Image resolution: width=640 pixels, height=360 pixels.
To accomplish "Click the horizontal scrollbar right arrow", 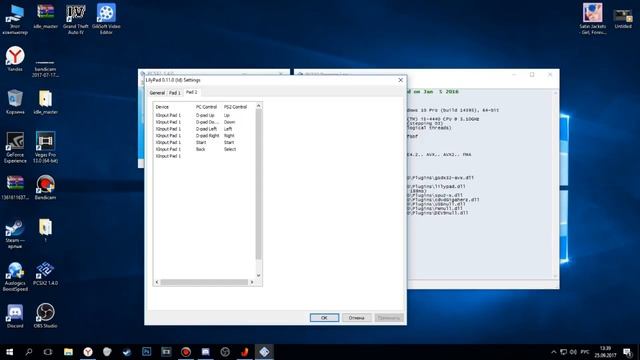I will 252,282.
